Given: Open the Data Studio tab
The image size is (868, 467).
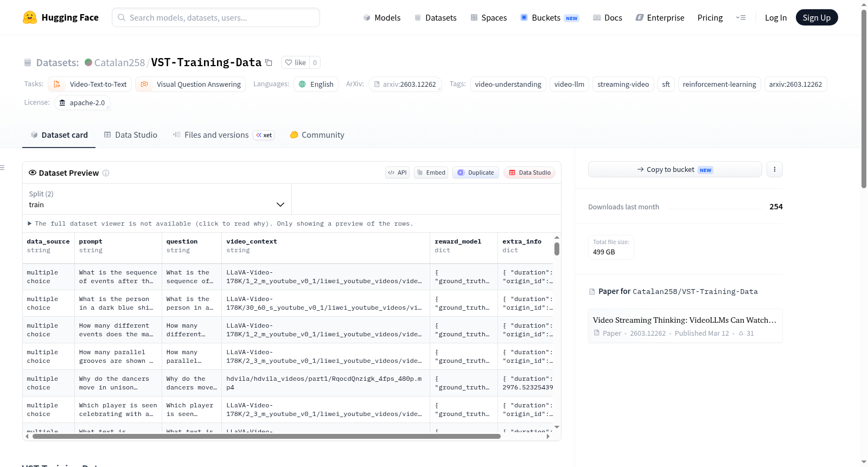Looking at the screenshot, I should (131, 135).
